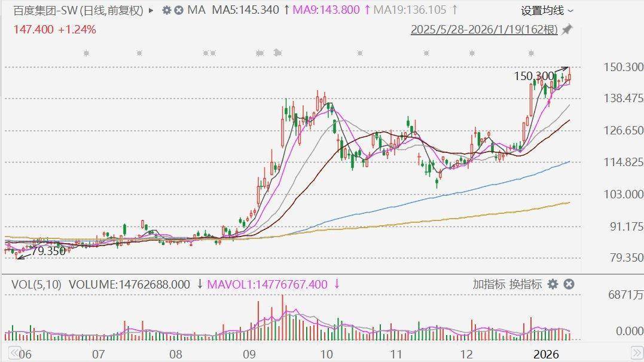
Task: Remove the MA indicator with X icon
Action: pos(179,10)
